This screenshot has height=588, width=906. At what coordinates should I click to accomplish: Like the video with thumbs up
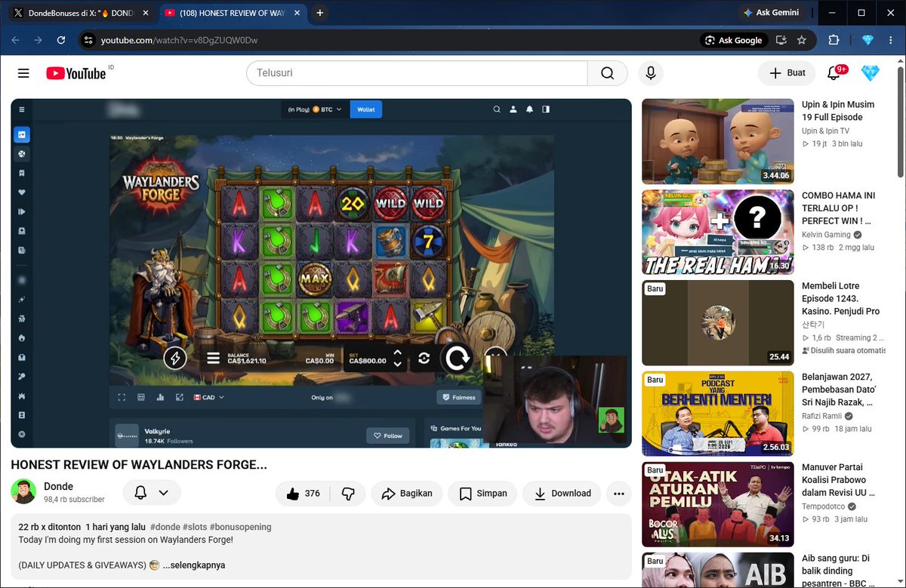[x=304, y=494]
